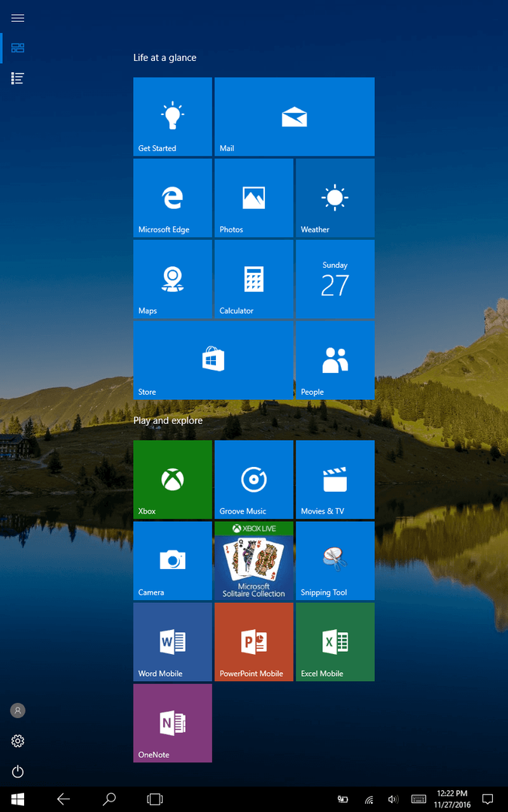508x812 pixels.
Task: Click the 'Life at a glance' group header
Action: pyautogui.click(x=165, y=57)
